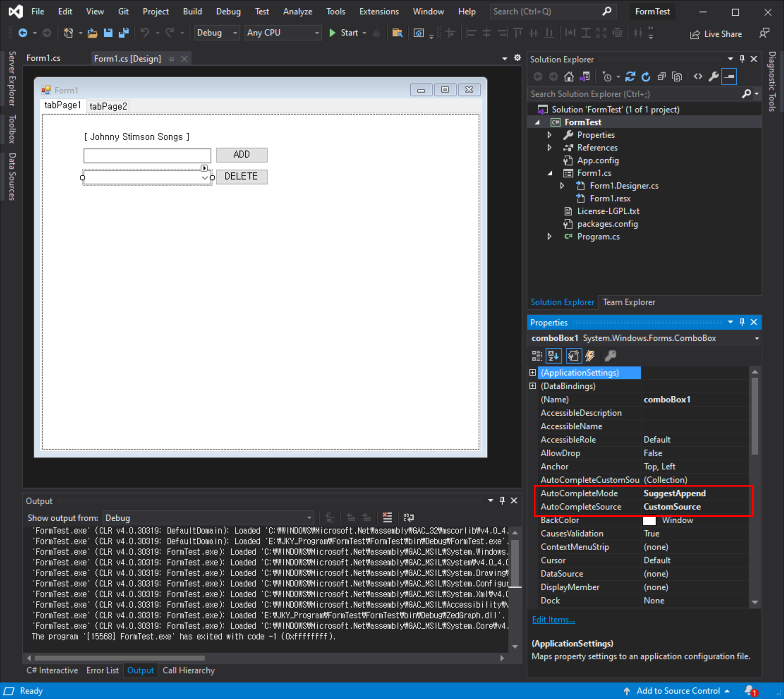Toggle Preview Selected Items in Solution Explorer
This screenshot has height=699, width=784.
click(x=729, y=77)
